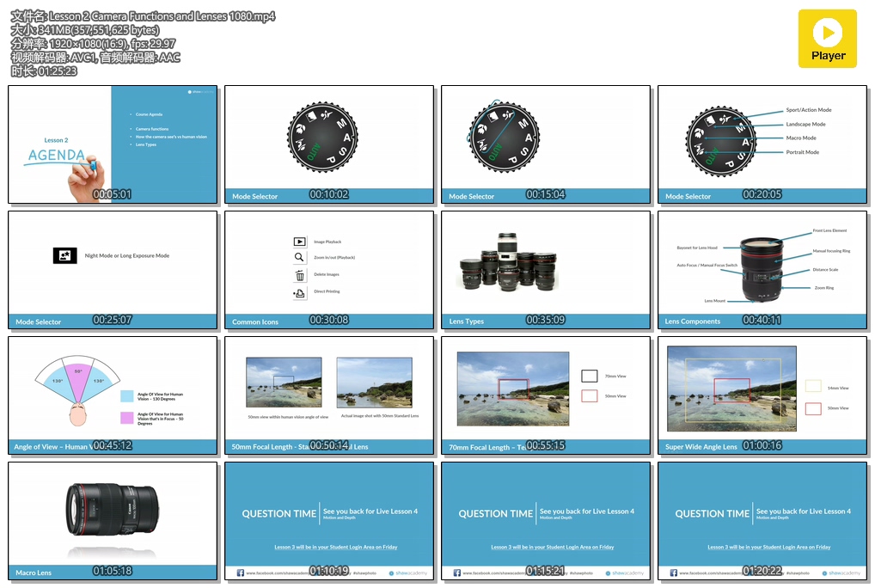Screen dimensions: 875x588
Task: Open the Mode Selector frame at 00:15:04
Action: (546, 144)
